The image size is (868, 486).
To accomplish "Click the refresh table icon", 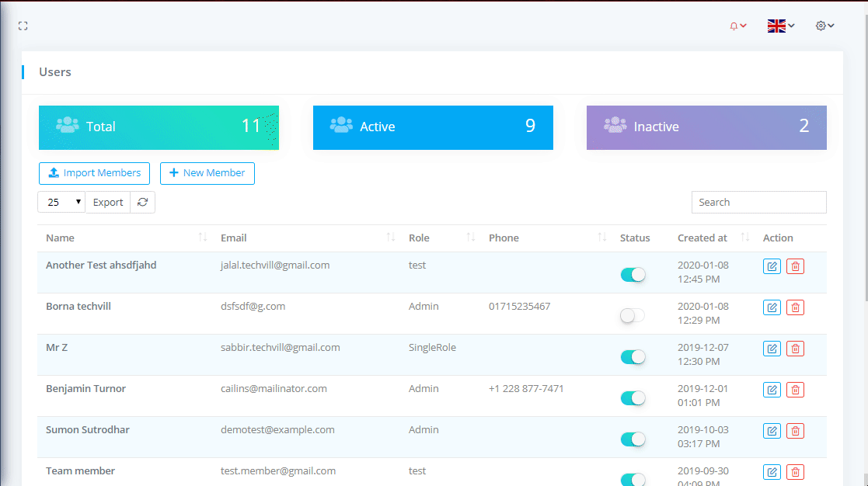I will click(x=142, y=202).
